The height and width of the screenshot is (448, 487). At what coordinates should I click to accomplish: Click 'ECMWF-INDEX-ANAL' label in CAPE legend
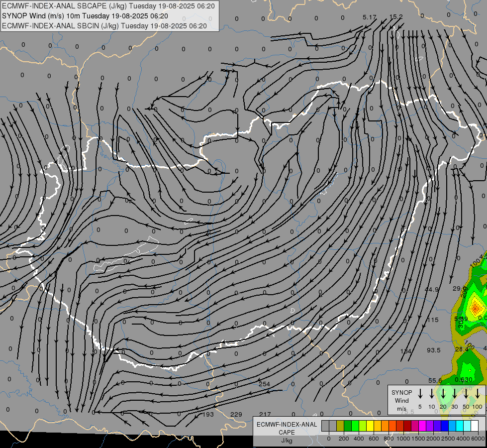(x=287, y=425)
